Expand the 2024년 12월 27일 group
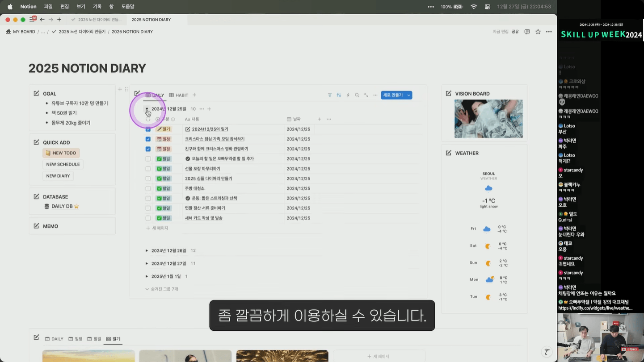The height and width of the screenshot is (362, 644). [x=147, y=263]
